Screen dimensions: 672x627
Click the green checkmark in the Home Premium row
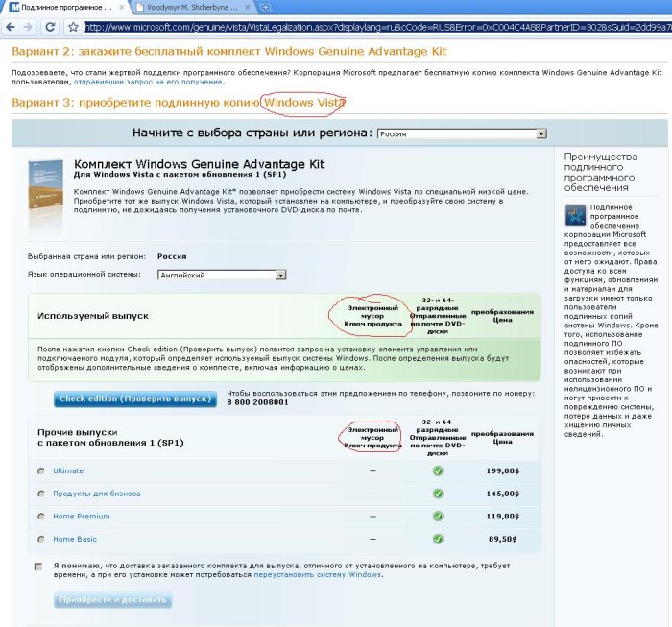[438, 517]
